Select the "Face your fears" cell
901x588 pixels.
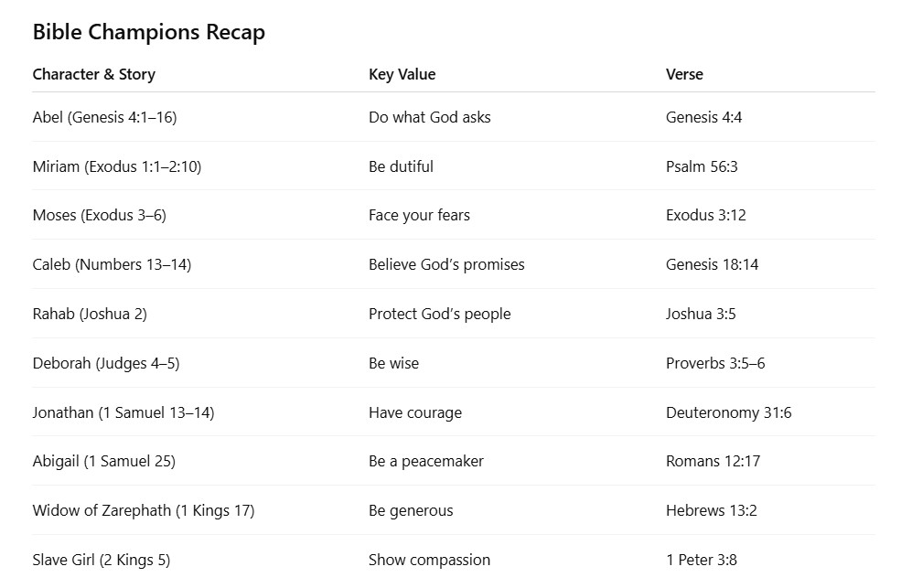(x=419, y=215)
